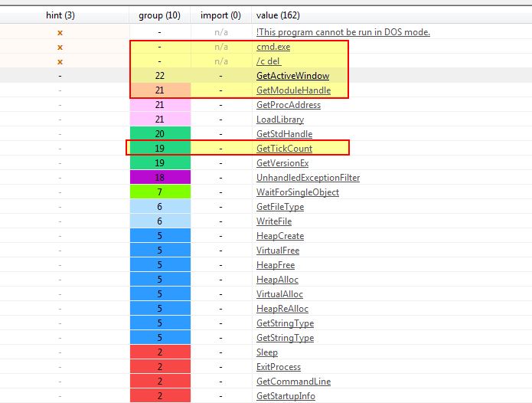Click the GetTickCount link
Image resolution: width=532 pixels, height=403 pixels.
tap(284, 149)
